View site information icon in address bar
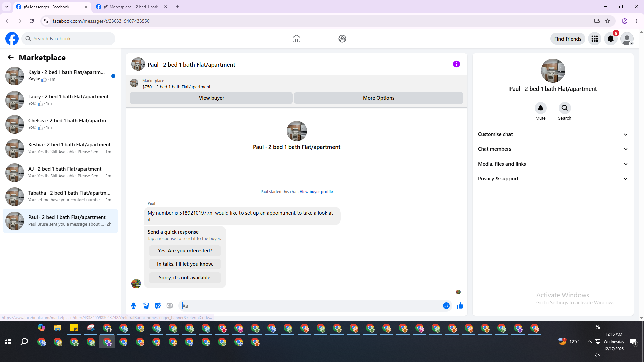This screenshot has height=362, width=644. [46, 21]
